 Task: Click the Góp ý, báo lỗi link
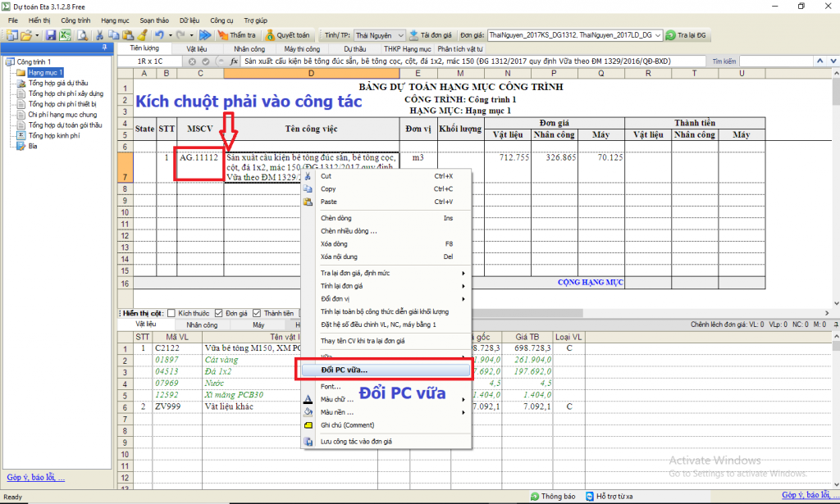coord(35,478)
